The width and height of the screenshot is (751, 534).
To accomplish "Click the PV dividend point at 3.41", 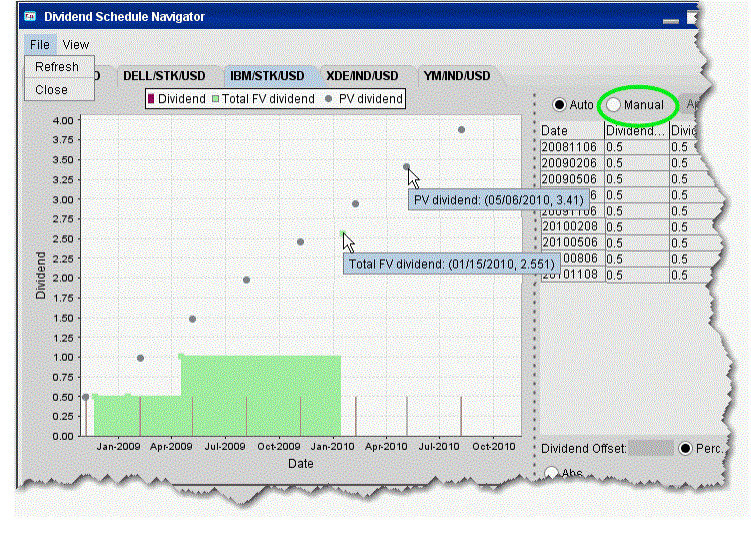I will 406,167.
